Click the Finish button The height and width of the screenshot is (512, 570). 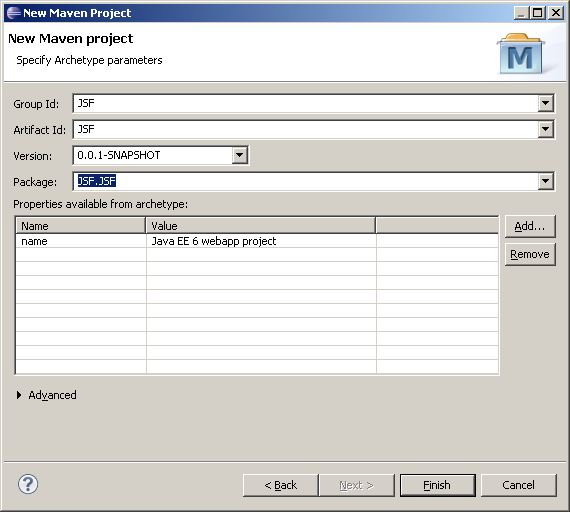coord(438,485)
